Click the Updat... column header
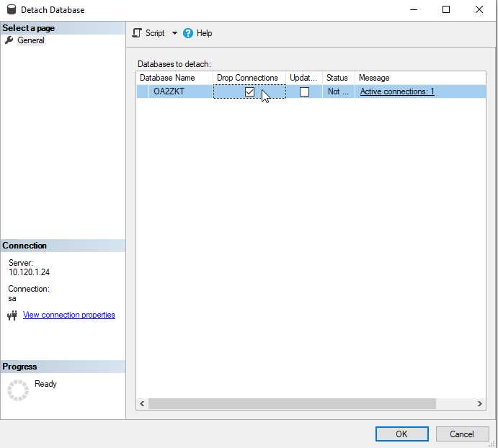Image resolution: width=498 pixels, height=448 pixels. point(304,78)
